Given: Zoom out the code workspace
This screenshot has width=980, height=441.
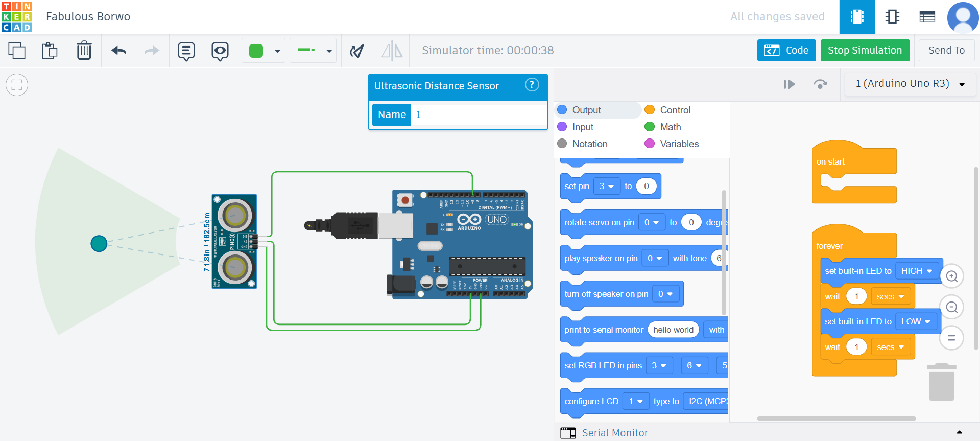Looking at the screenshot, I should 951,307.
